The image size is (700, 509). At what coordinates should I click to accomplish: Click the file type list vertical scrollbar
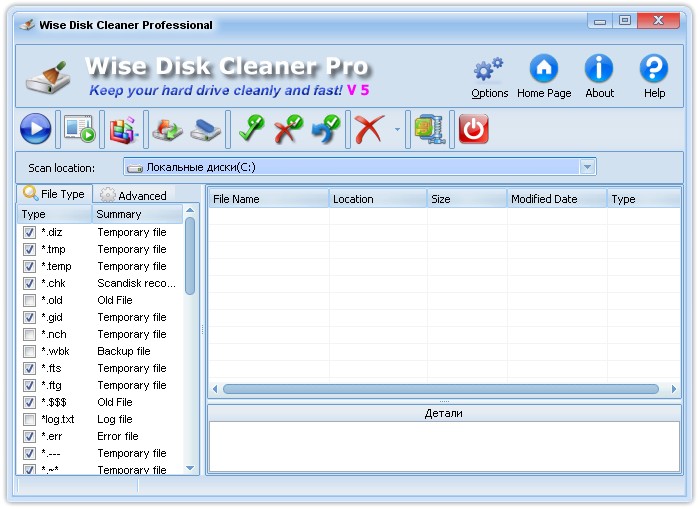tap(190, 260)
